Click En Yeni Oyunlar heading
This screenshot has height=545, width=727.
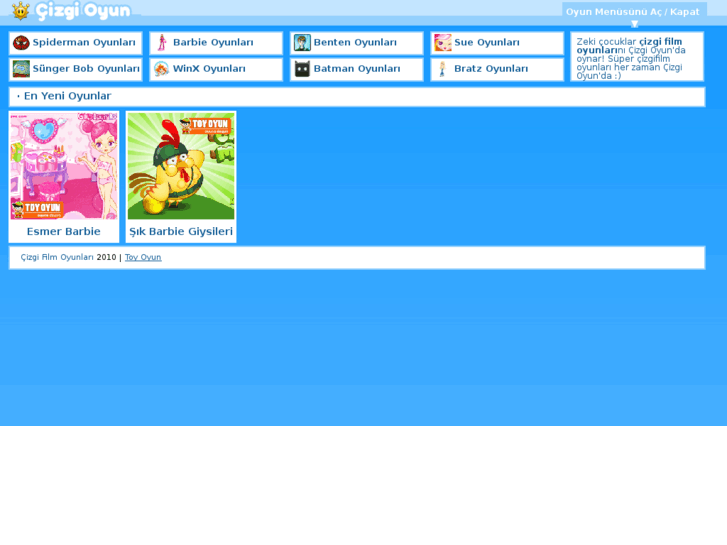[68, 96]
